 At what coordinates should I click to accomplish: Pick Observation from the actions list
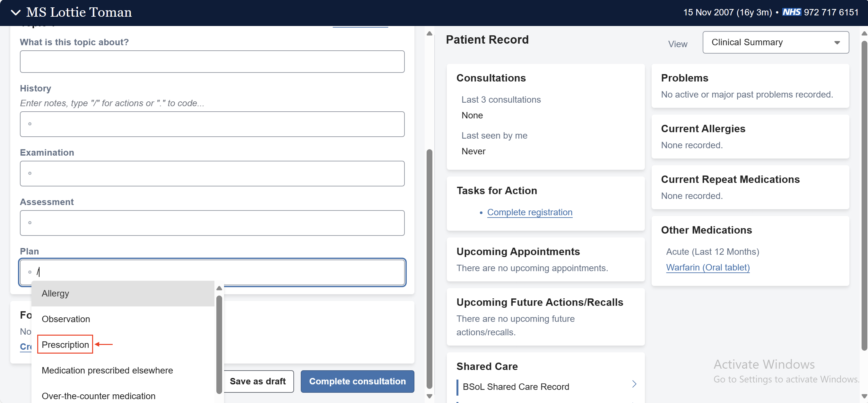click(x=66, y=319)
